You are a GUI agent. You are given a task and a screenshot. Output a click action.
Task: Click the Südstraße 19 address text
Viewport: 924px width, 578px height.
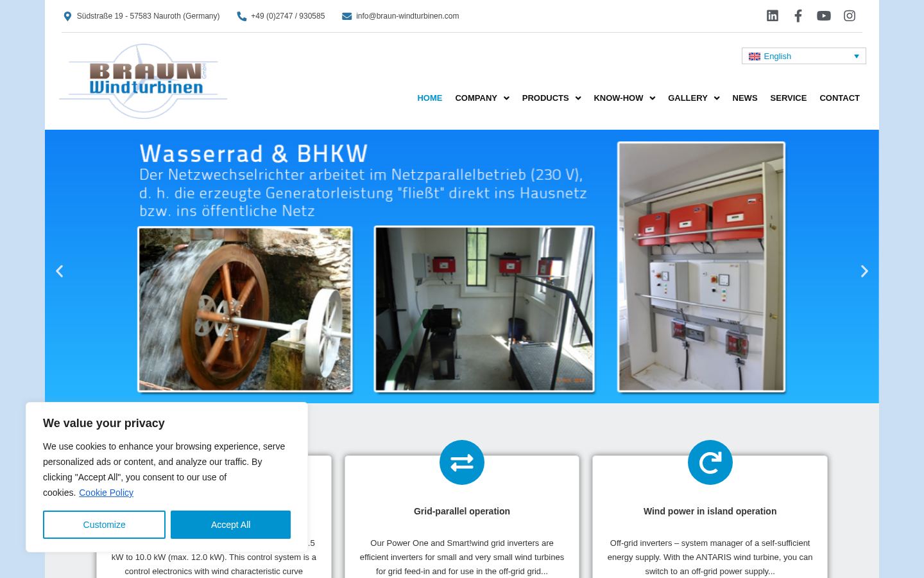pyautogui.click(x=148, y=16)
